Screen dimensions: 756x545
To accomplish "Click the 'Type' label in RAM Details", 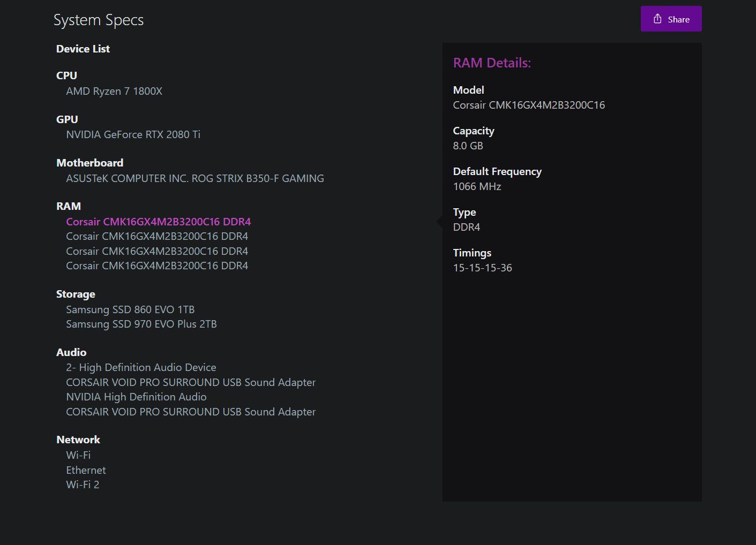I will click(x=465, y=213).
